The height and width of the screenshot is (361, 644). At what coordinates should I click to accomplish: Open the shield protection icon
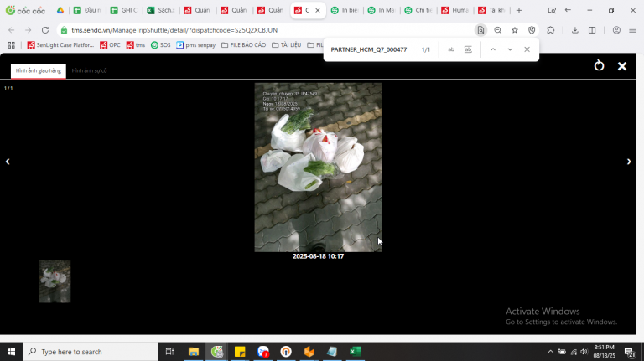[532, 30]
